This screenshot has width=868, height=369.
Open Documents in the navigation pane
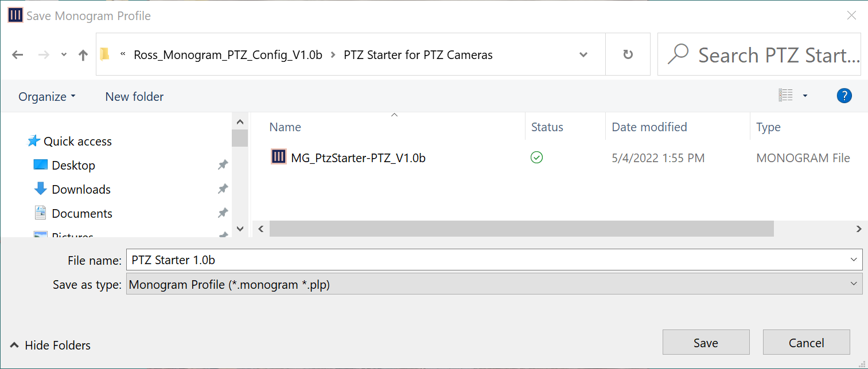(x=81, y=213)
